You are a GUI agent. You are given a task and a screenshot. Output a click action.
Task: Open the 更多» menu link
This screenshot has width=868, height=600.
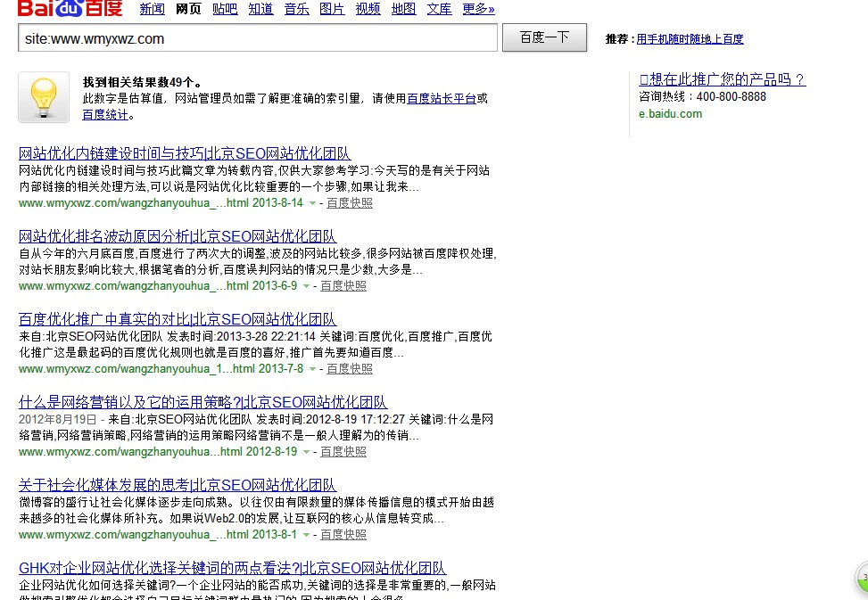click(x=479, y=9)
